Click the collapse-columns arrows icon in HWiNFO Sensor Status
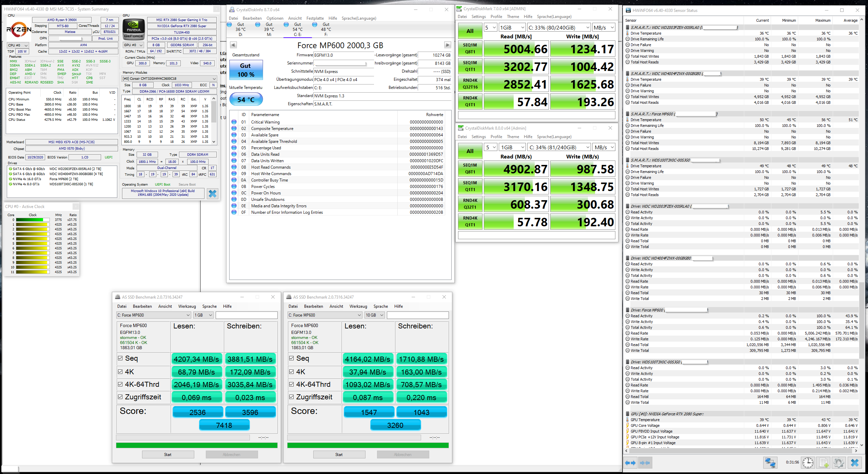The width and height of the screenshot is (868, 474). pyautogui.click(x=645, y=463)
